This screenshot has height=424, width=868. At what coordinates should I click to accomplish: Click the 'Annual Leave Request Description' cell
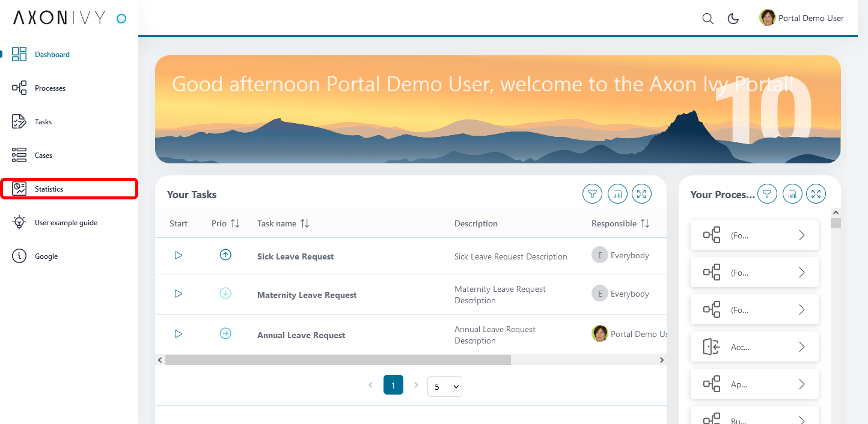click(495, 335)
